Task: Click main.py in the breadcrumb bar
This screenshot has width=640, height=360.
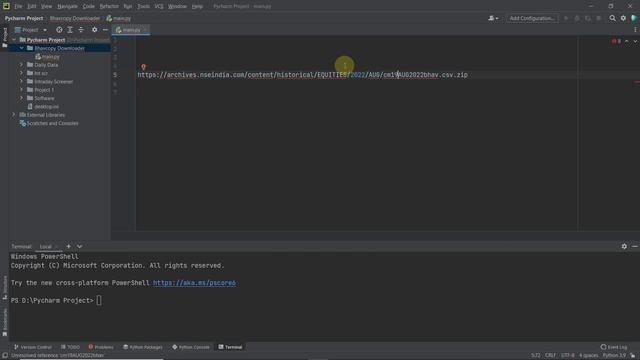Action: (119, 18)
